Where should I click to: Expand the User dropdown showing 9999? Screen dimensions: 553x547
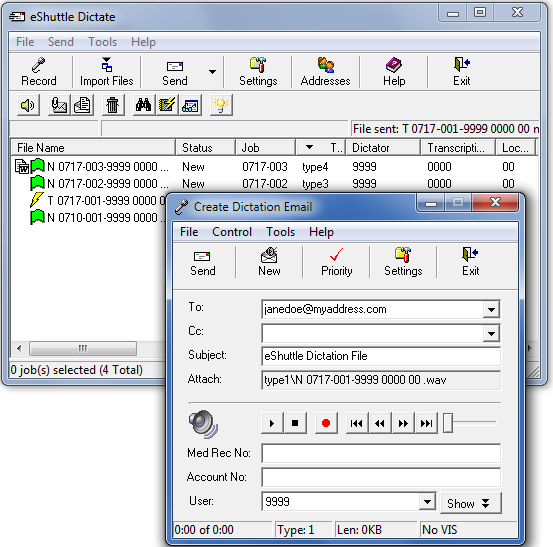427,502
